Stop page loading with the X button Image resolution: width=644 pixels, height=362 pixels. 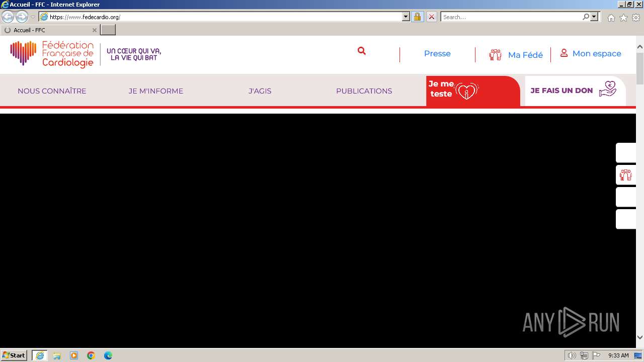(431, 17)
